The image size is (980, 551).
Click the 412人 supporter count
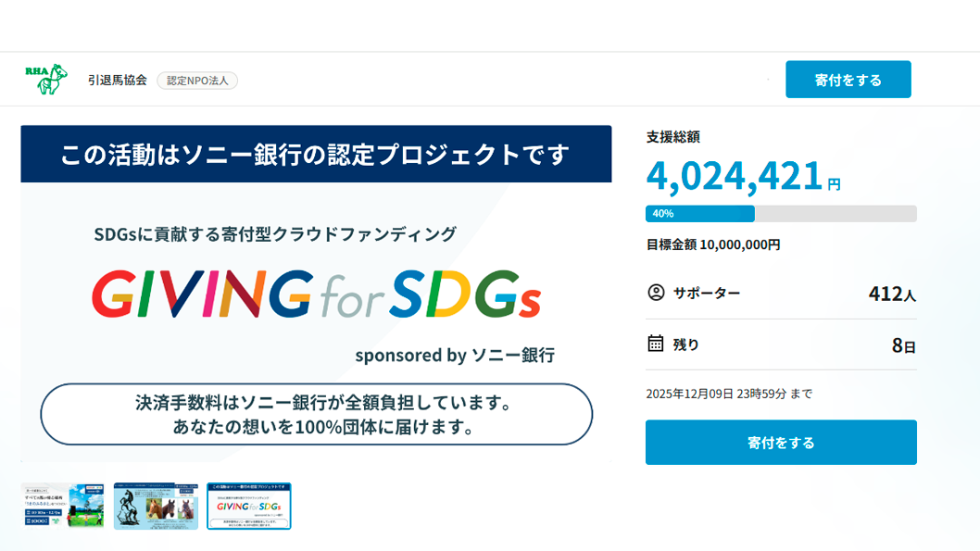892,294
